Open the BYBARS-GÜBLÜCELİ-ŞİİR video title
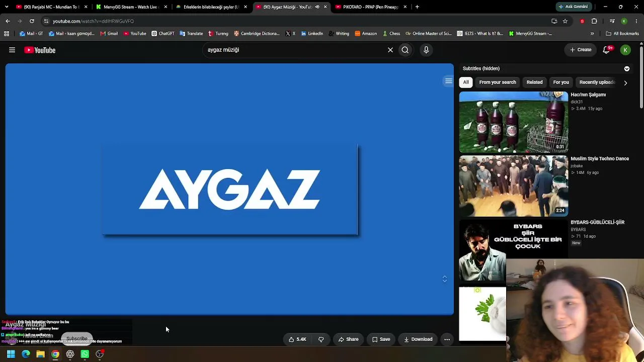 click(597, 222)
